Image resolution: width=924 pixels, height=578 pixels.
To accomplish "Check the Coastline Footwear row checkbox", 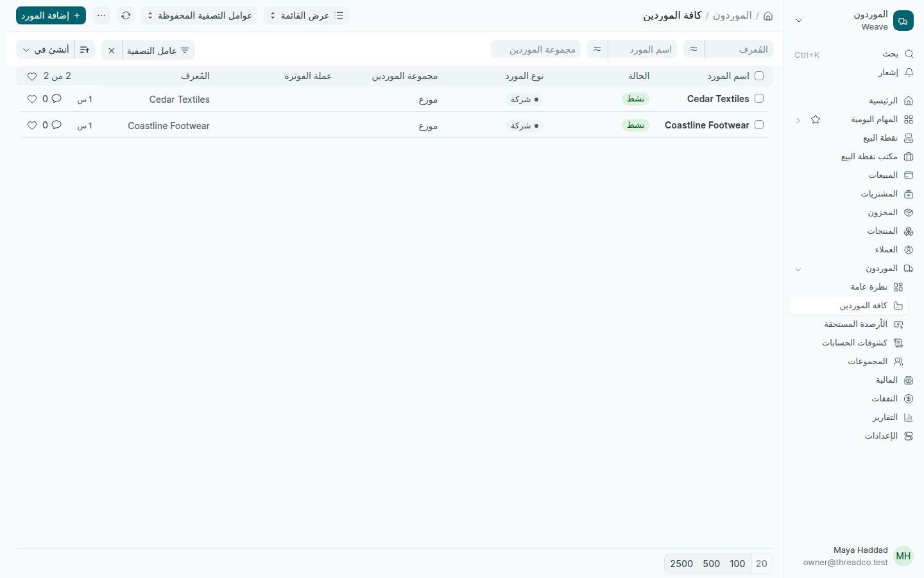I will point(759,125).
